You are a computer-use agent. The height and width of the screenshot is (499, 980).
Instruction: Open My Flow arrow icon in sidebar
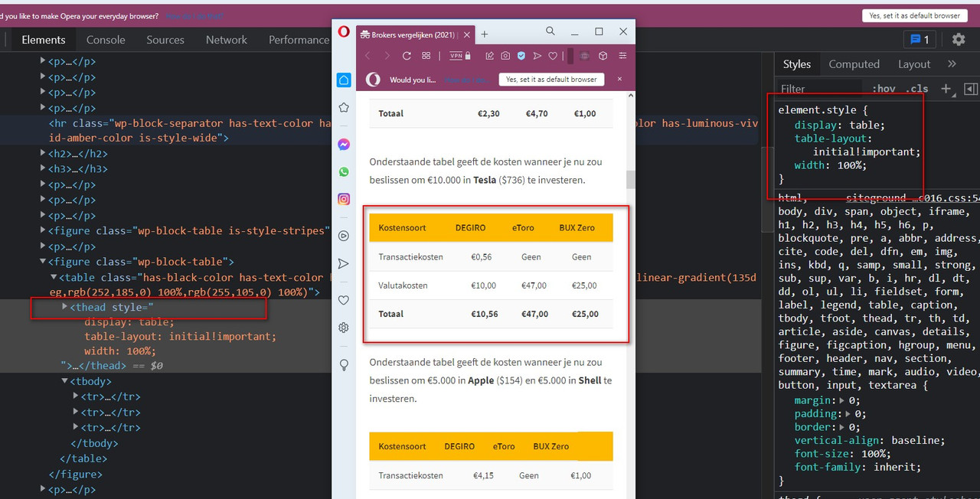click(x=344, y=263)
